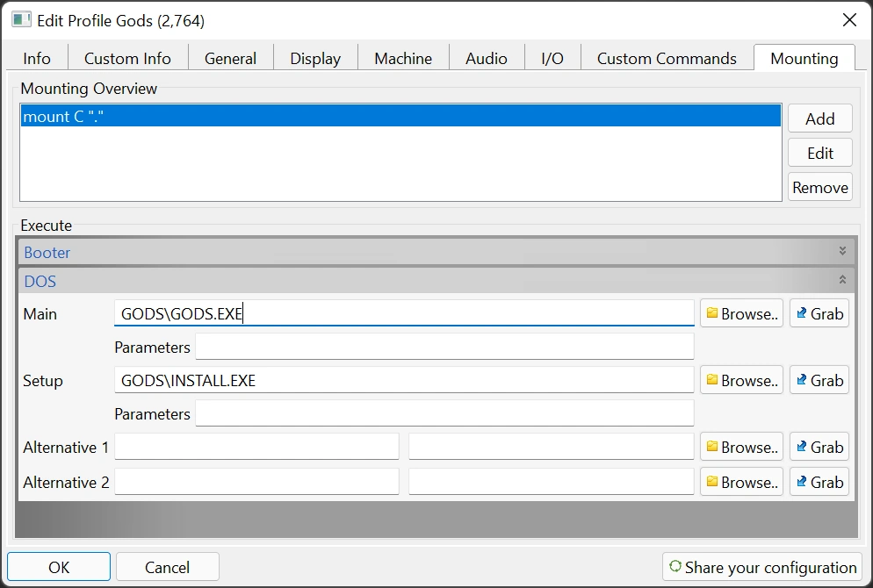
Task: Select the mount C "." list entry
Action: (400, 117)
